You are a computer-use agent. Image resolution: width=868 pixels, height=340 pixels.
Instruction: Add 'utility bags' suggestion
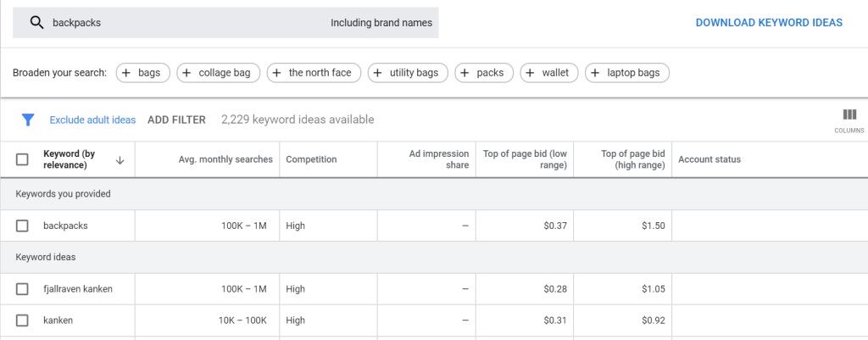[407, 73]
